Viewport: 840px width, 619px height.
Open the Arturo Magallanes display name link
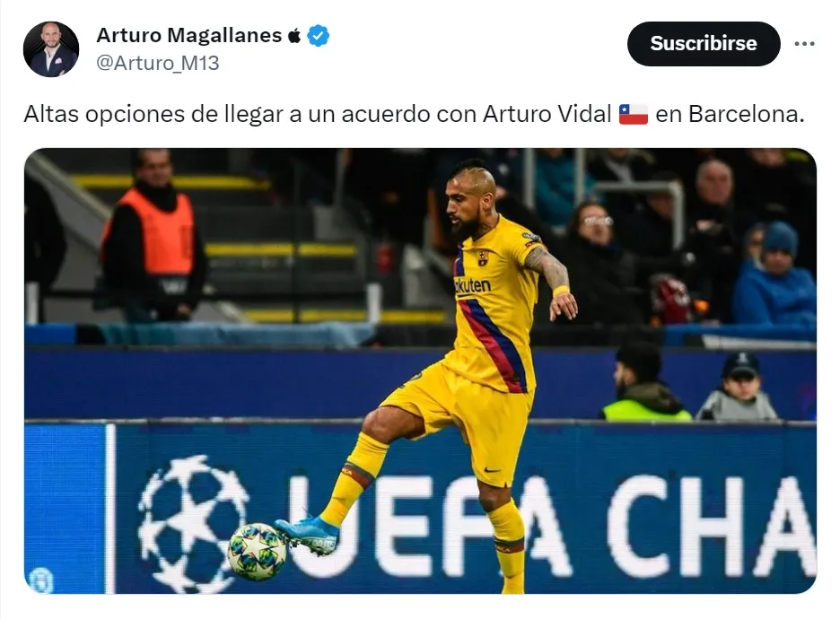click(x=189, y=35)
